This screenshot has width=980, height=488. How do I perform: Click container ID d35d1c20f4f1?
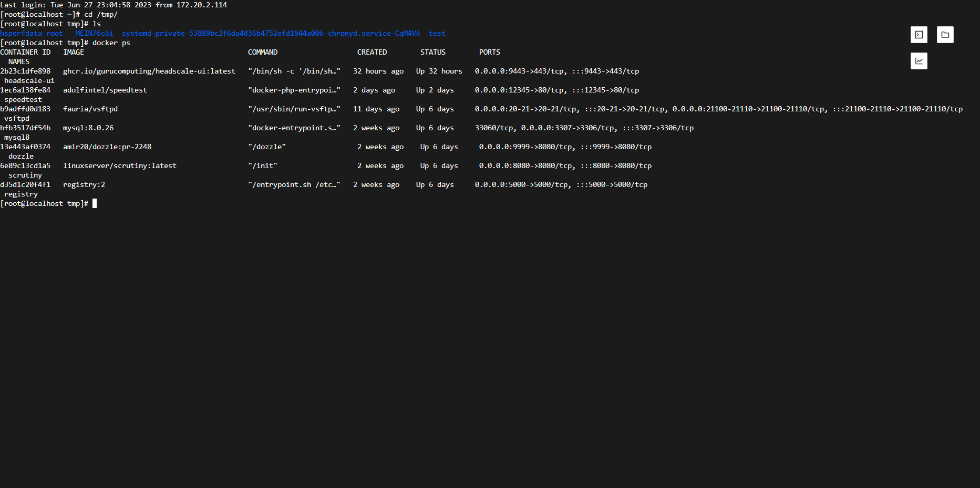click(25, 184)
